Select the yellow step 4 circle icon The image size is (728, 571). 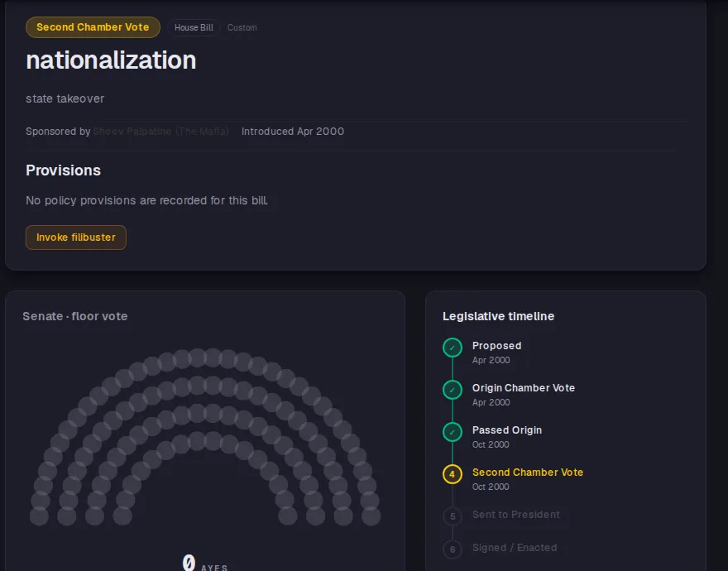tap(453, 474)
